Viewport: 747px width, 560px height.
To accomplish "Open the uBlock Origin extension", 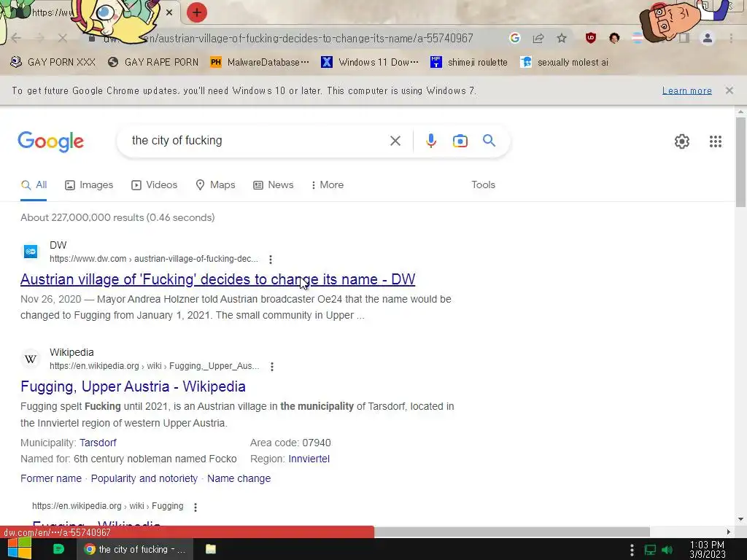I will pyautogui.click(x=591, y=38).
